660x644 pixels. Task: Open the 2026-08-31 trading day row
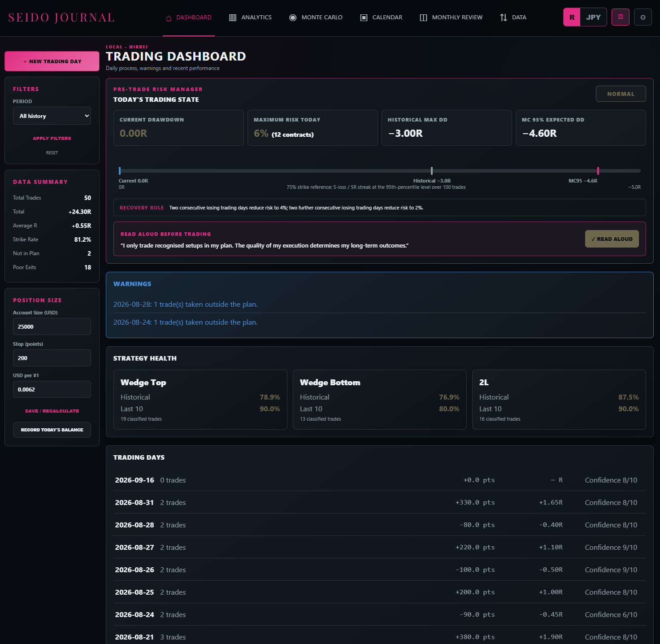pos(380,502)
